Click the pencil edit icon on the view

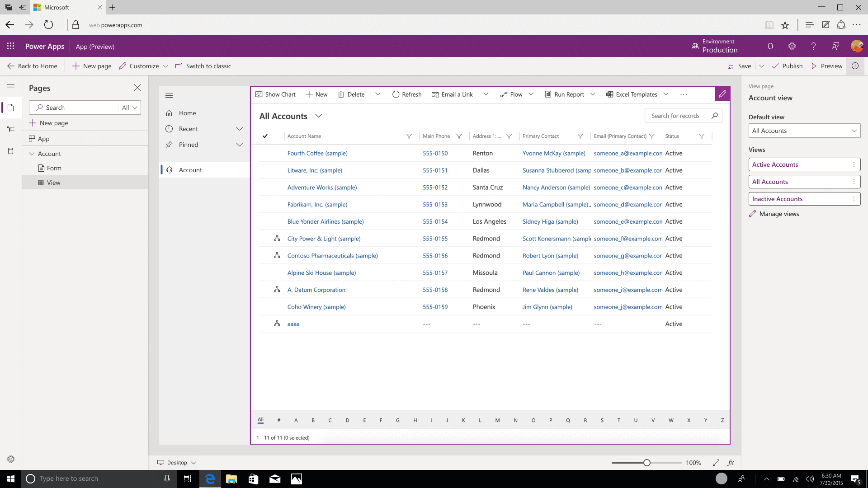[x=722, y=94]
